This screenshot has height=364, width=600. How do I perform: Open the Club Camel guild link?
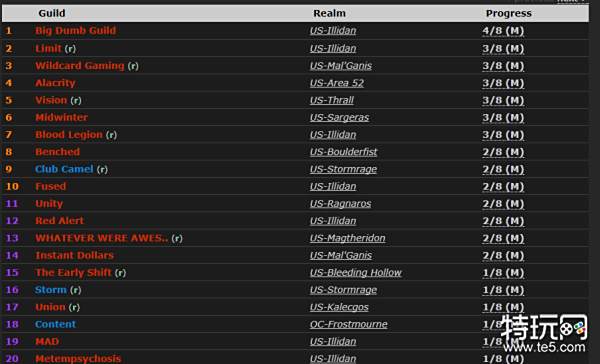(64, 169)
